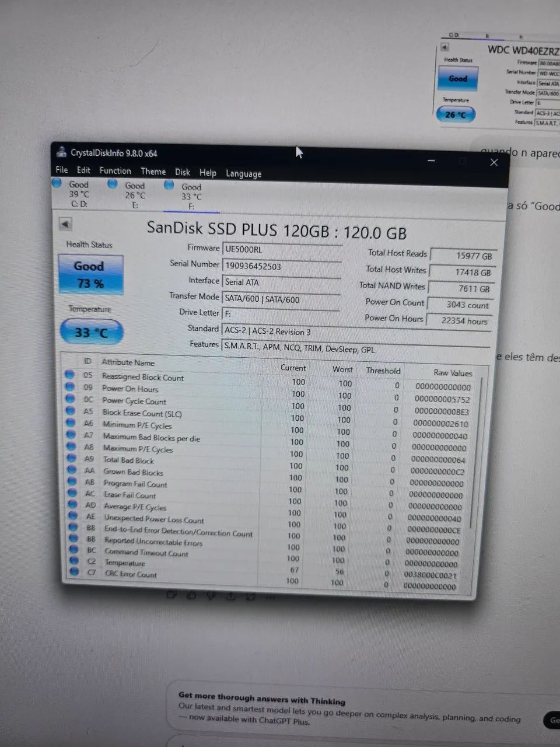Click status circle of Average P/E Cycles
The image size is (560, 747).
tap(73, 504)
